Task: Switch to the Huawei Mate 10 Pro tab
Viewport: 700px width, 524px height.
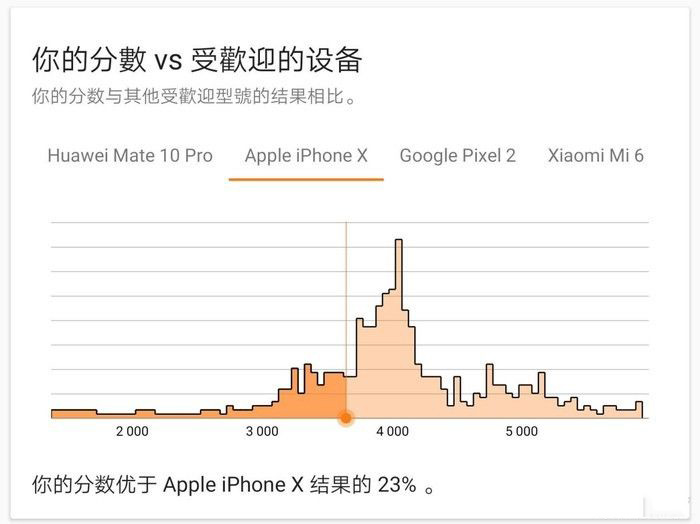Action: tap(130, 155)
